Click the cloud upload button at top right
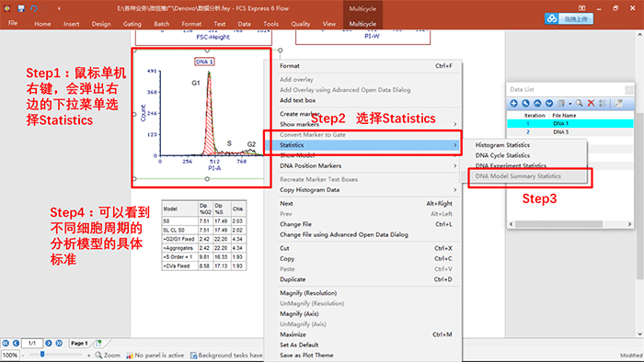 pyautogui.click(x=569, y=18)
